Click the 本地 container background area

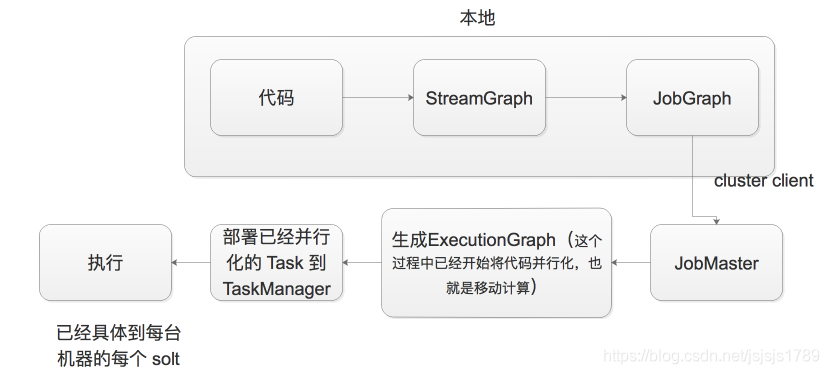[x=478, y=156]
